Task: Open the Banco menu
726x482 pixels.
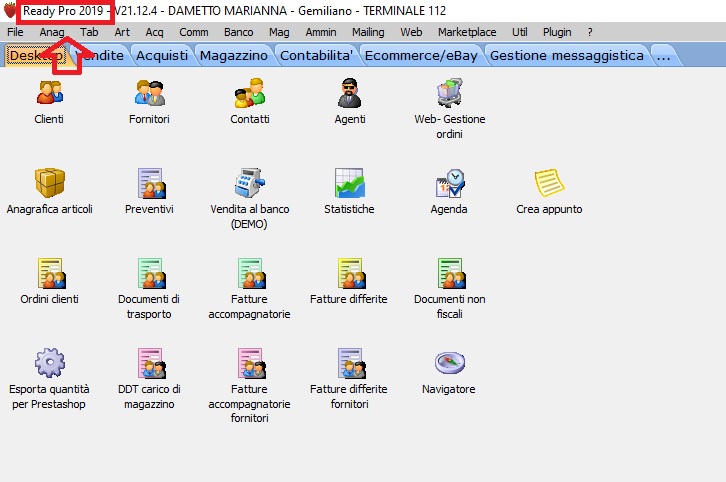Action: pos(238,32)
